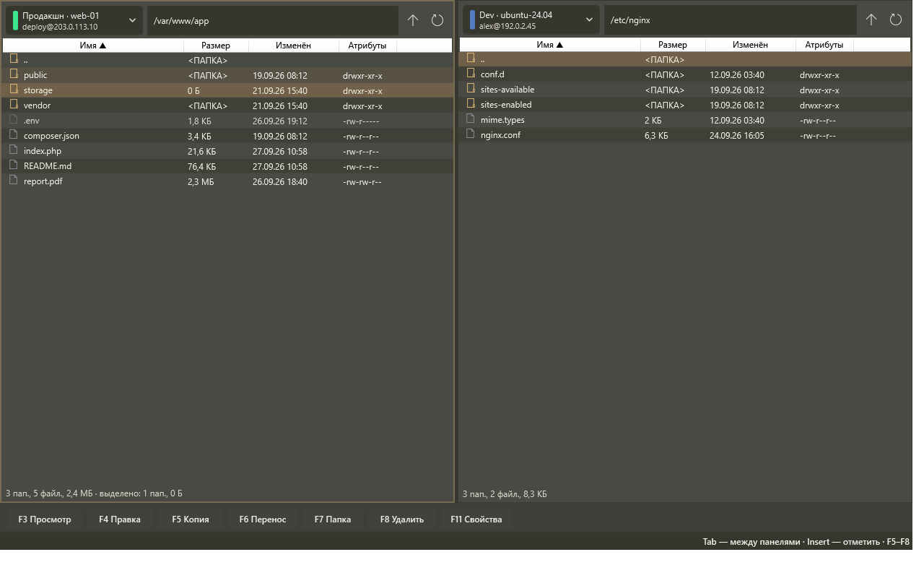Select the vendor folder name

37,105
